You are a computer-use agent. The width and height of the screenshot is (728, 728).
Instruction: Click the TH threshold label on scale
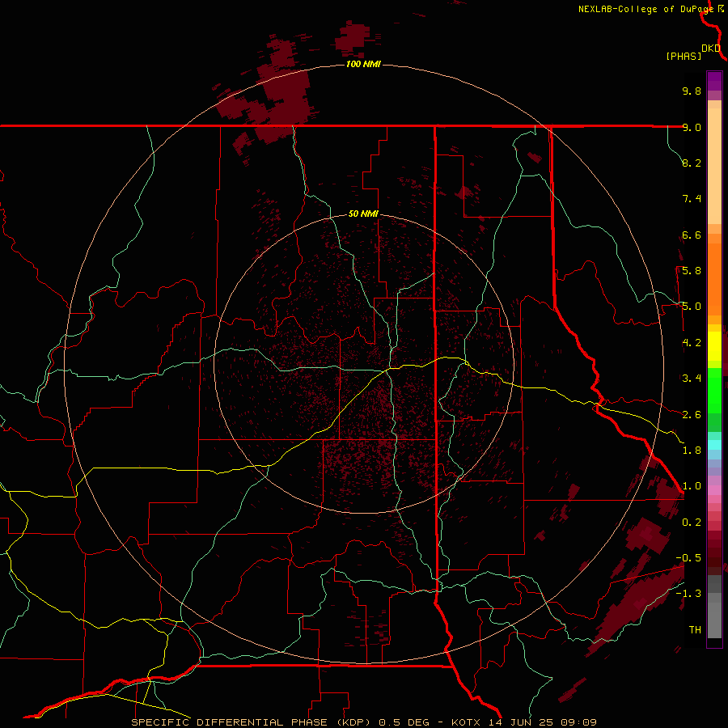(x=695, y=630)
